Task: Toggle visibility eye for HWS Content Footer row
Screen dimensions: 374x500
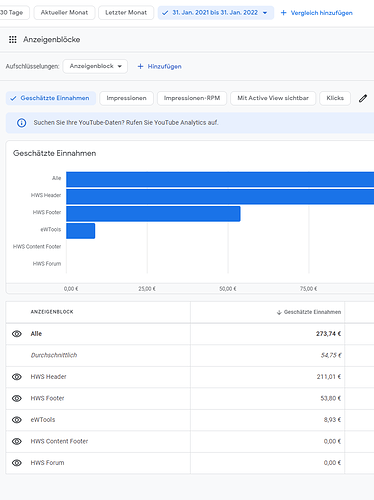Action: (x=17, y=441)
